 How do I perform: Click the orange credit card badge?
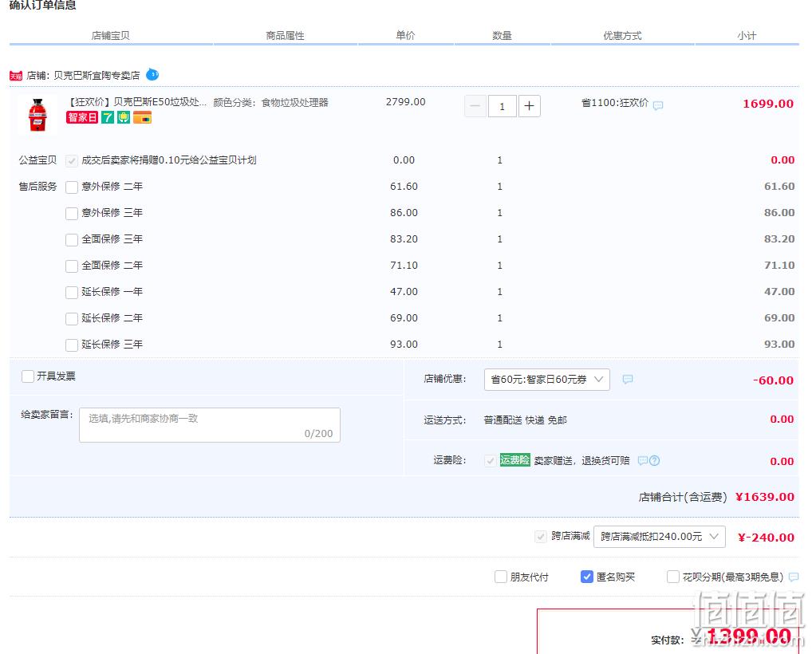click(x=142, y=117)
